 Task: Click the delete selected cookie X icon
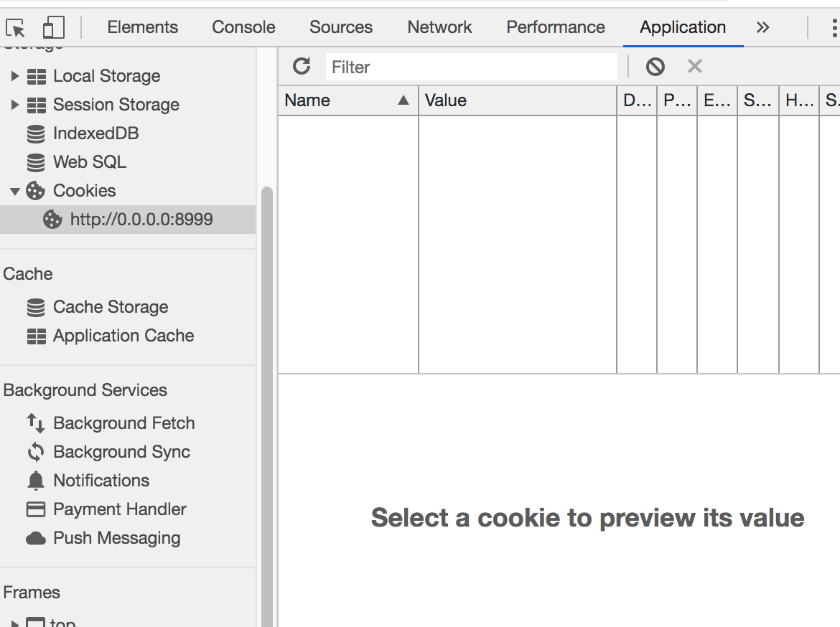(694, 67)
